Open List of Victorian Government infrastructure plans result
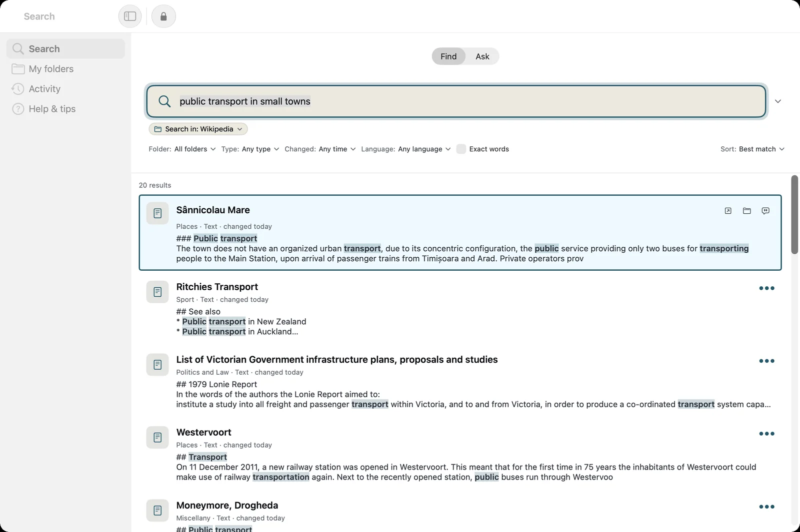Image resolution: width=800 pixels, height=532 pixels. 337,360
